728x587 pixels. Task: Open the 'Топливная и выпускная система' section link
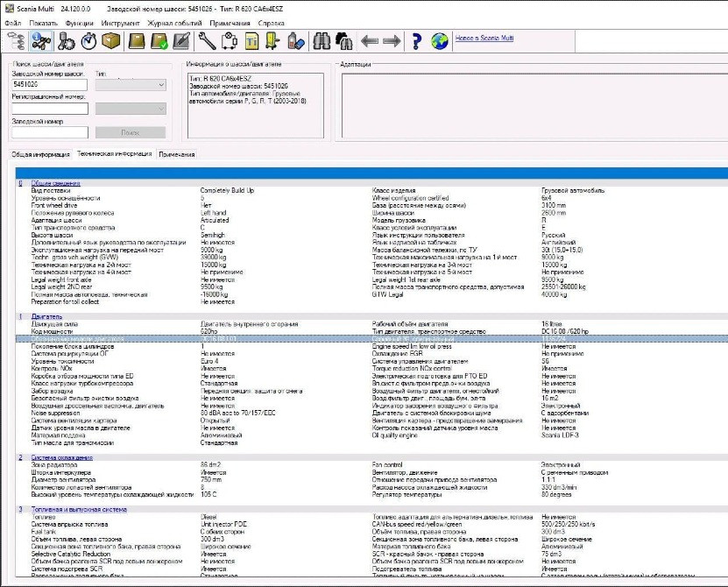click(x=79, y=509)
